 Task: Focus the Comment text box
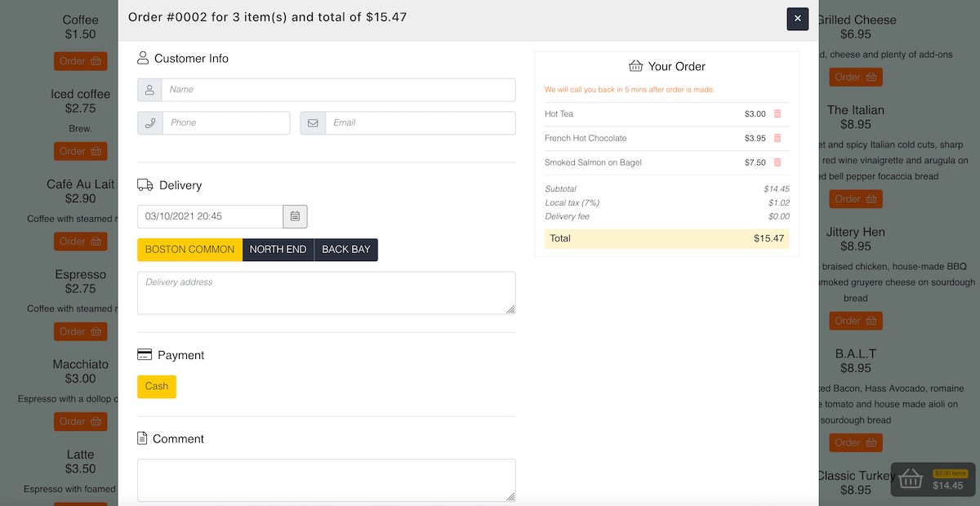coord(326,480)
